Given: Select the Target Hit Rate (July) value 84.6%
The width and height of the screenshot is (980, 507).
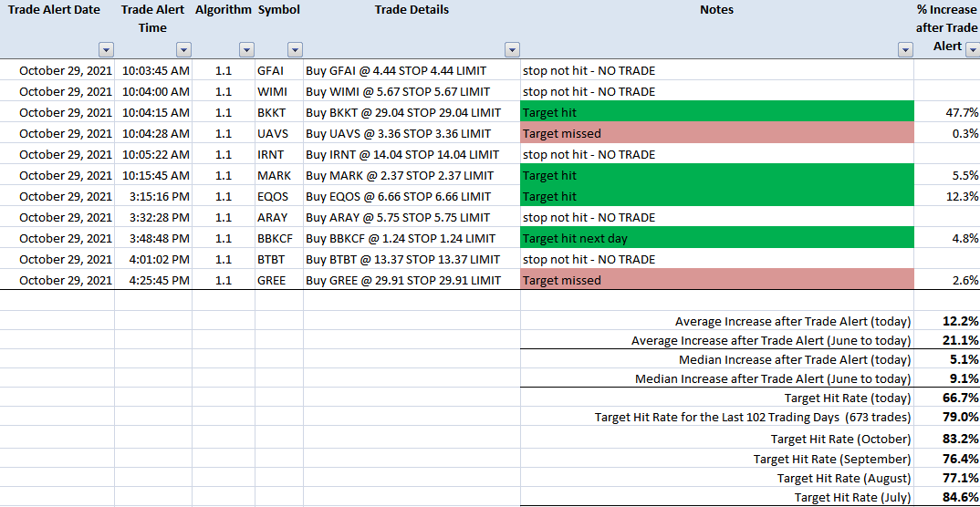Looking at the screenshot, I should pos(960,498).
